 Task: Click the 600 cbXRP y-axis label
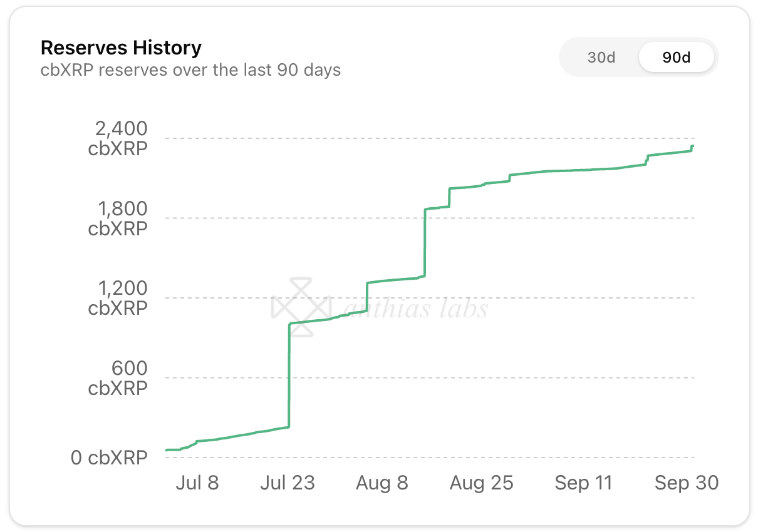[118, 377]
